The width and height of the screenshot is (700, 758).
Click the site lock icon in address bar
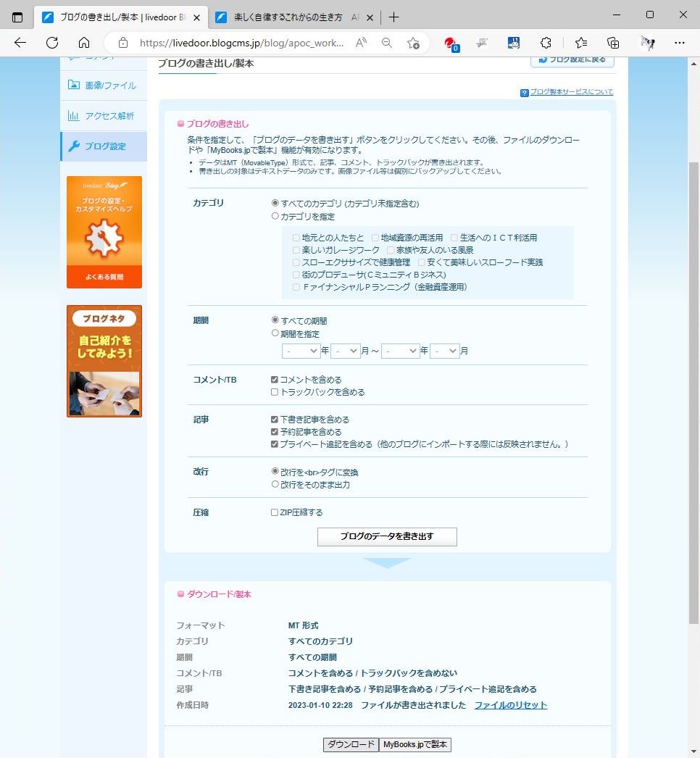pos(123,43)
